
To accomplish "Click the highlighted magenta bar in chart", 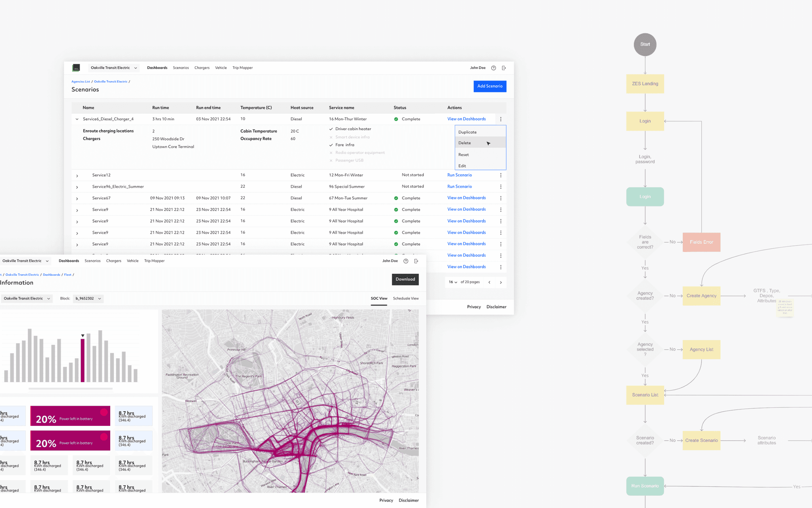I will pyautogui.click(x=82, y=360).
